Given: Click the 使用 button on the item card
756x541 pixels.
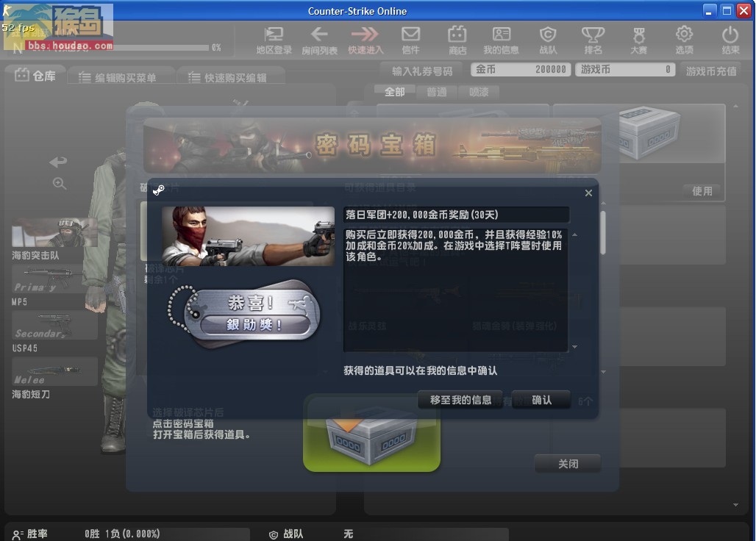Looking at the screenshot, I should [702, 191].
